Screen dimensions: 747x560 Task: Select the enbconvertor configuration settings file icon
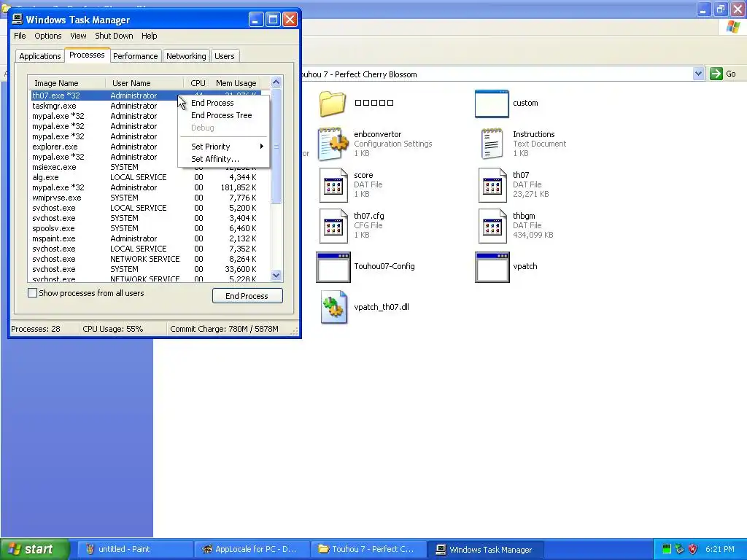[333, 144]
